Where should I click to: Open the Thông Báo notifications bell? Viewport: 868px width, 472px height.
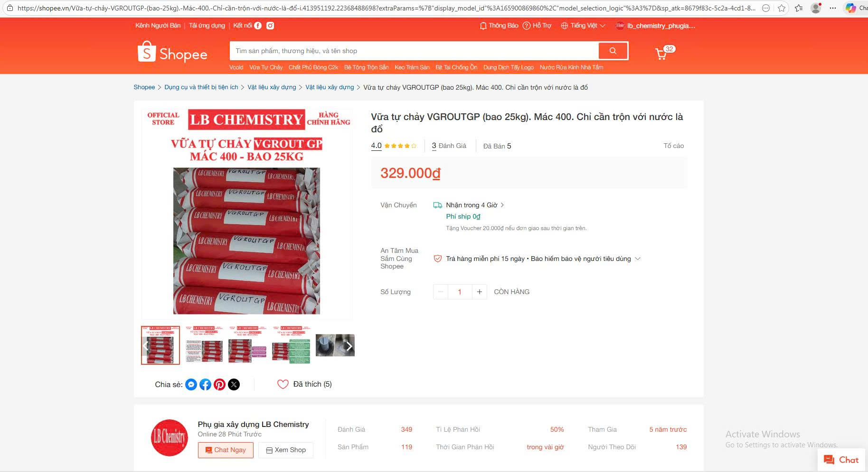(x=499, y=26)
